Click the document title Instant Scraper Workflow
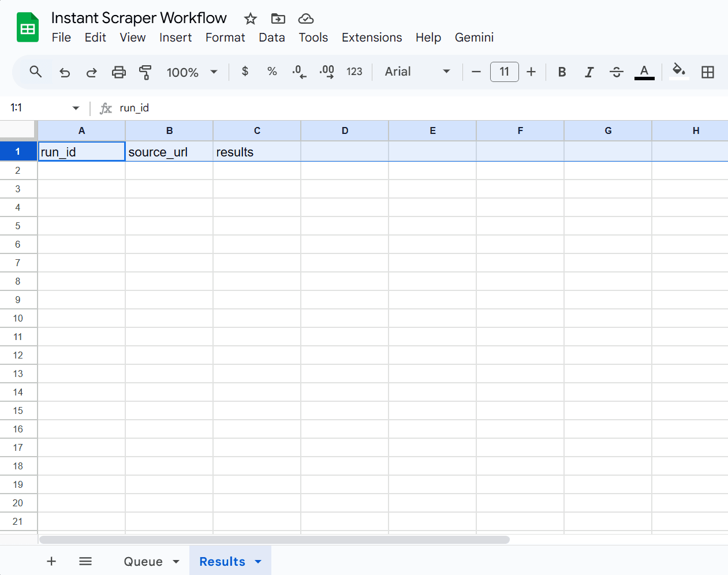The image size is (728, 575). coord(139,18)
